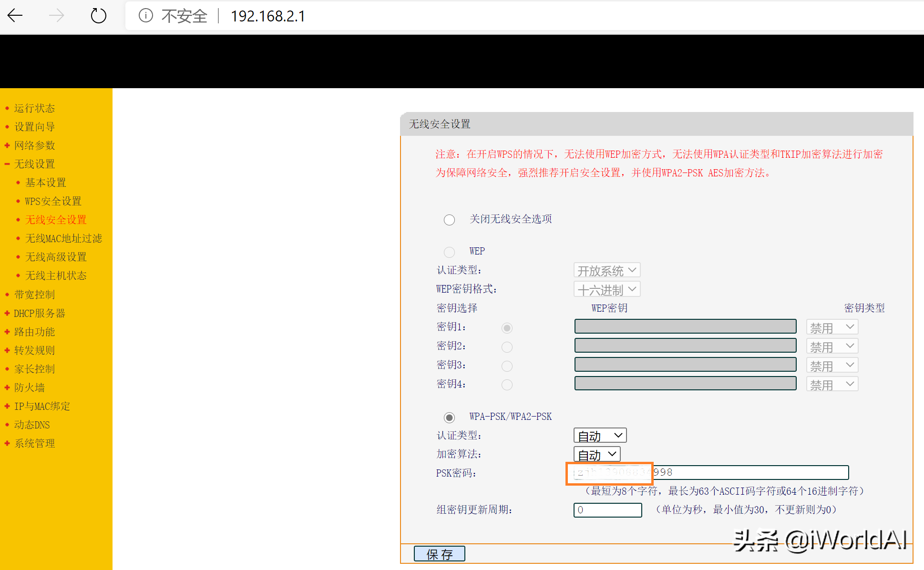Open the 加密算法 自动 dropdown
Viewport: 924px width, 570px height.
pyautogui.click(x=597, y=454)
